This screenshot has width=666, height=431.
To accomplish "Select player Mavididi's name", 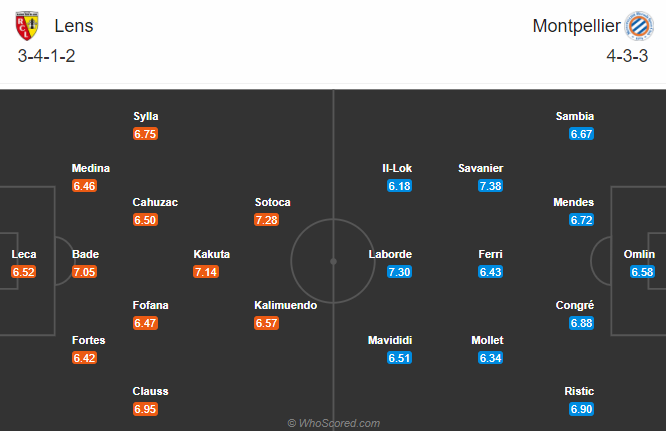I will tap(390, 340).
